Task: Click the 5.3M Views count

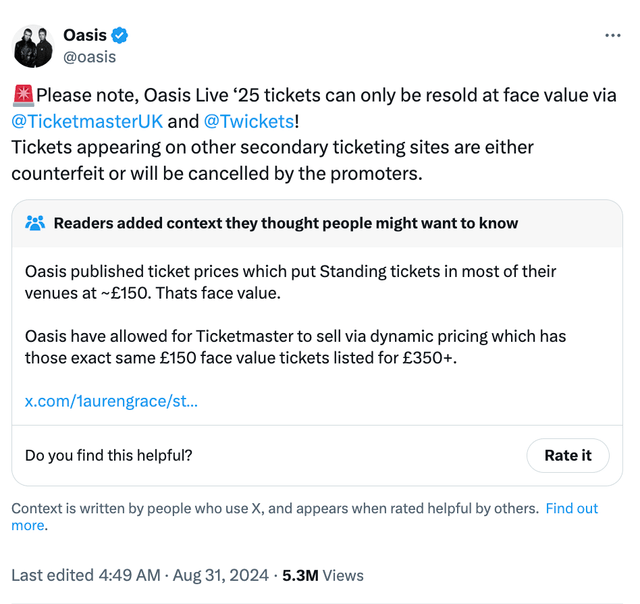Action: click(323, 575)
